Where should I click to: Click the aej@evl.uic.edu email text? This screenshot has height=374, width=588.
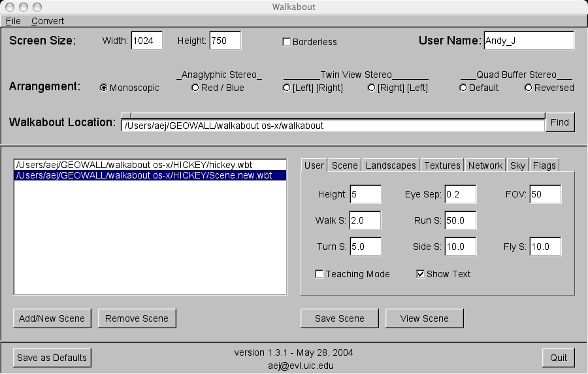(x=301, y=365)
